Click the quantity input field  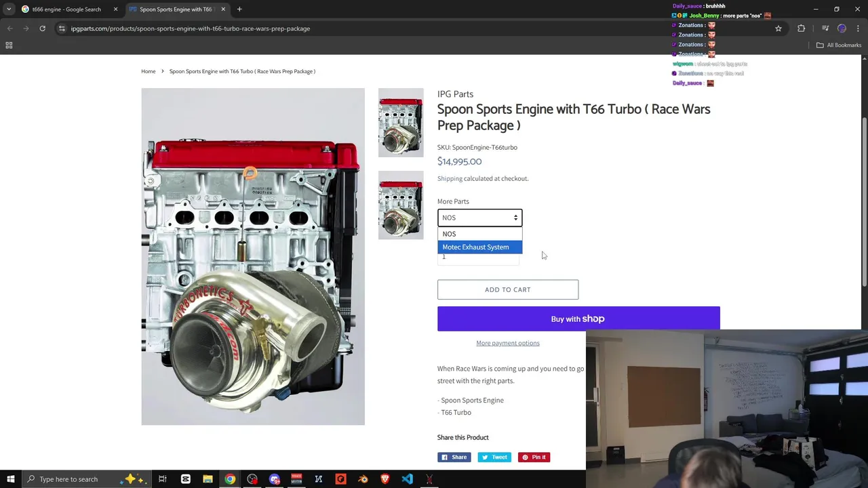click(478, 257)
